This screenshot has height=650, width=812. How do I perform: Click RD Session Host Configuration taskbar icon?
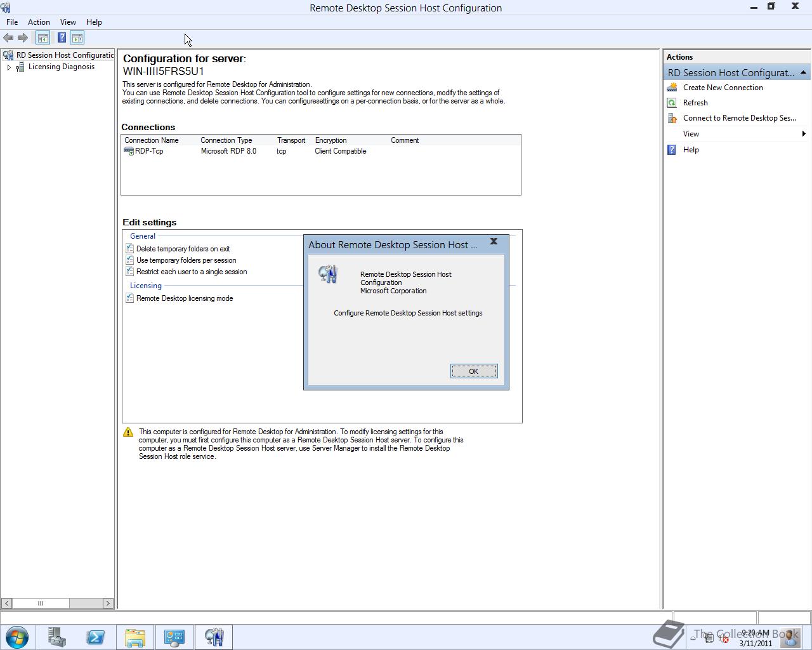tap(214, 637)
